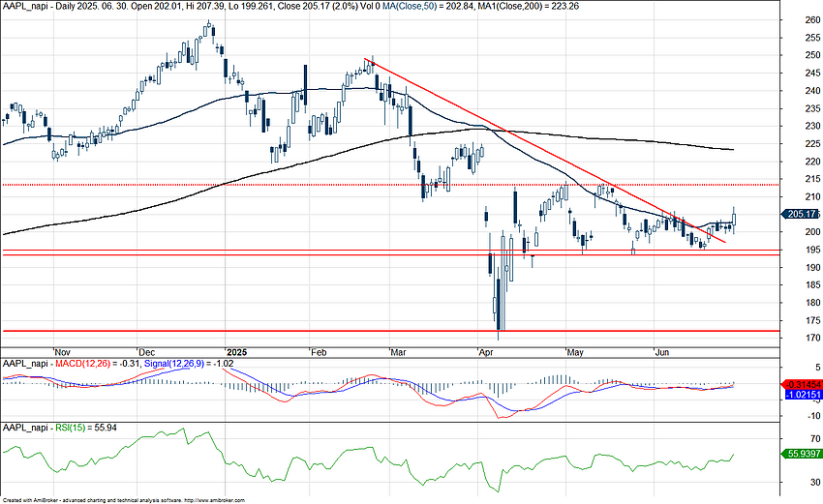
Task: Click the 190 price axis label
Action: 812,267
